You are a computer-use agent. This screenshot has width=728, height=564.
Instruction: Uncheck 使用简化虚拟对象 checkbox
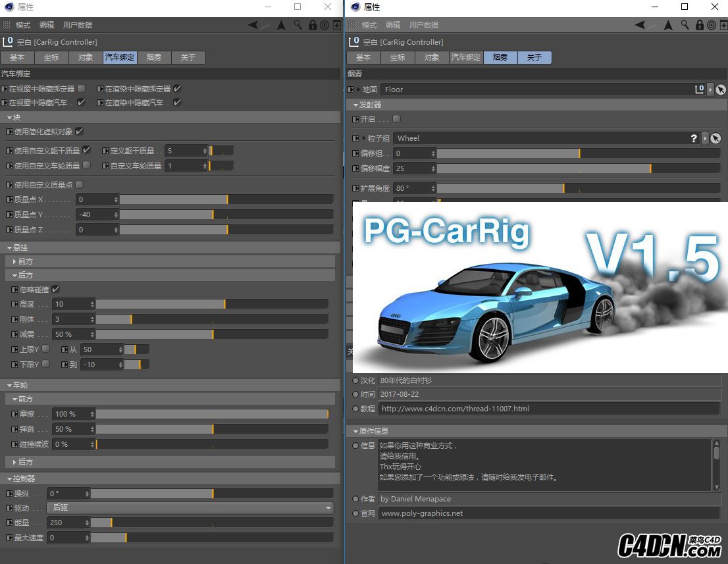(x=80, y=132)
